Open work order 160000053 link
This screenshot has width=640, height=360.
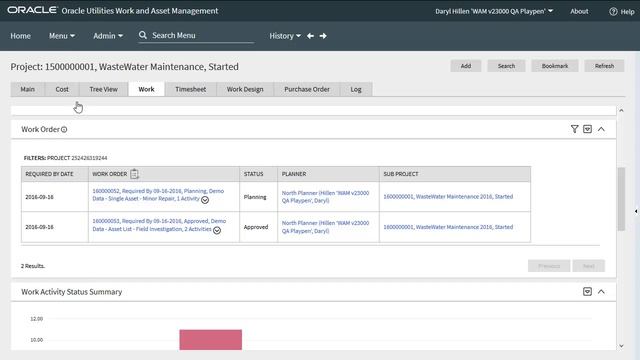tap(159, 225)
